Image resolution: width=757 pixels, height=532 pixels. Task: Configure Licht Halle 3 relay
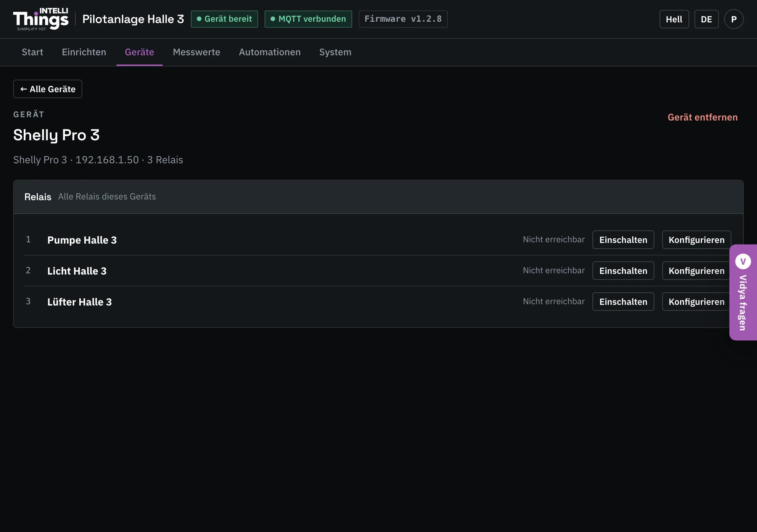point(696,271)
